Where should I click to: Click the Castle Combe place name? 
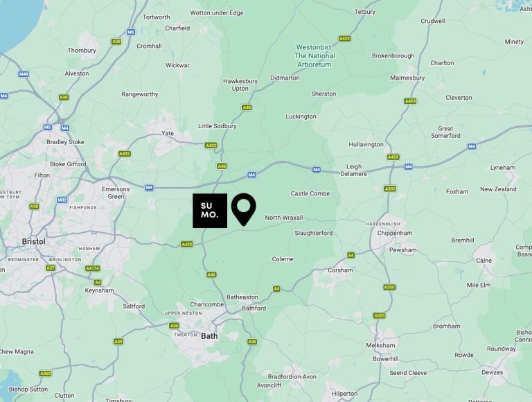tap(310, 193)
